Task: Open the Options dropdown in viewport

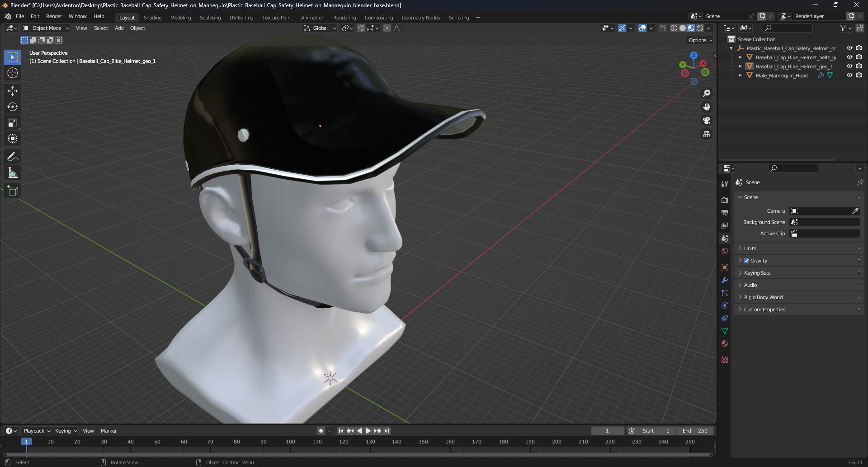Action: 700,40
